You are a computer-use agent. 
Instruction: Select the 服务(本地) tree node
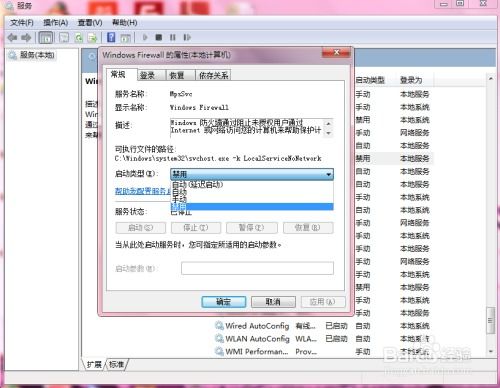(37, 55)
